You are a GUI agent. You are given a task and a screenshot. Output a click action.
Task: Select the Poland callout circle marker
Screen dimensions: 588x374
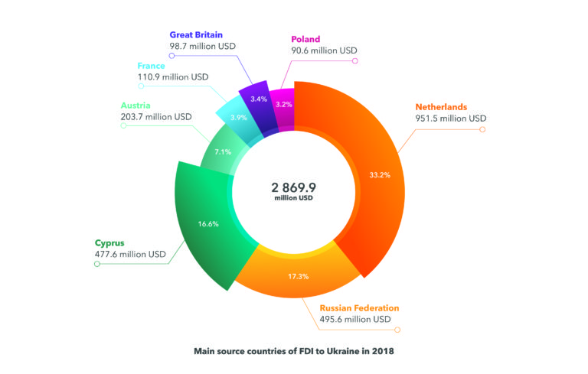(x=354, y=62)
